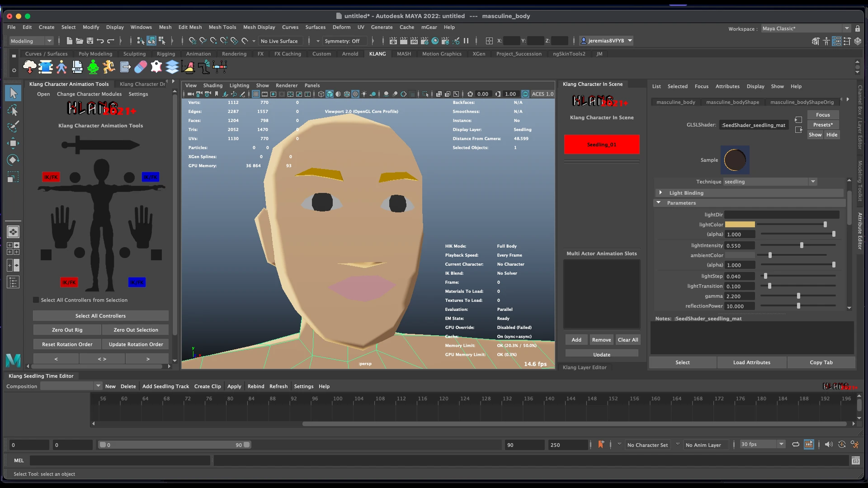Toggle the left arm red IK/FK switch
868x488 pixels.
[51, 177]
